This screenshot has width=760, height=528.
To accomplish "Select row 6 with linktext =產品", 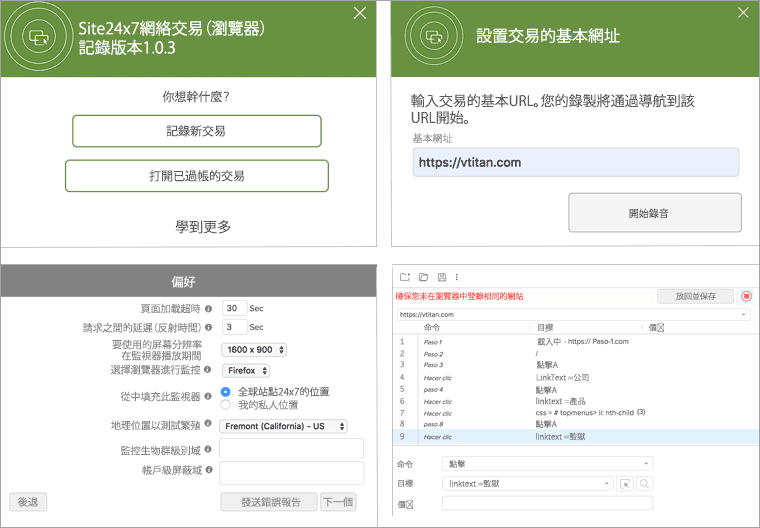I will 575,401.
